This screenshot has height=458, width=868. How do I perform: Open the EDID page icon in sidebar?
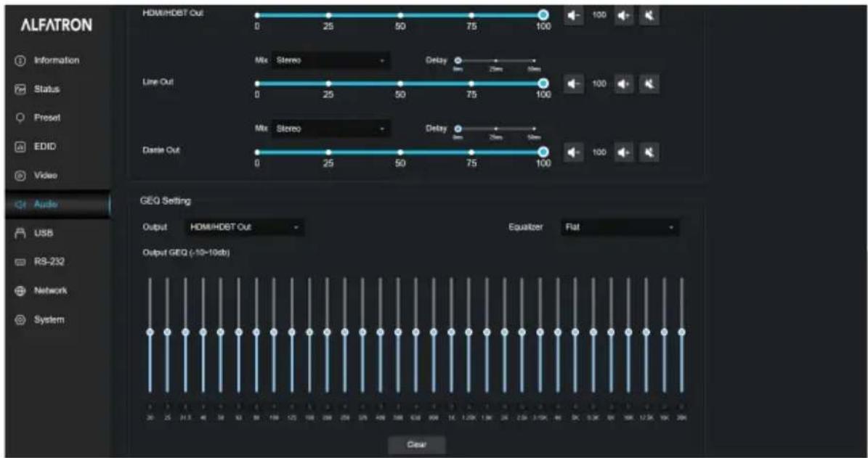pos(20,147)
